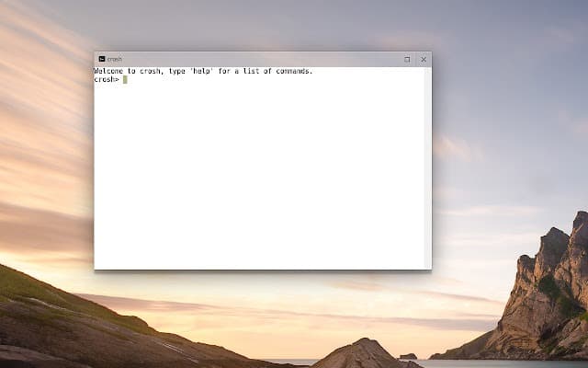Click the 'crosh' title text in title bar

[115, 59]
